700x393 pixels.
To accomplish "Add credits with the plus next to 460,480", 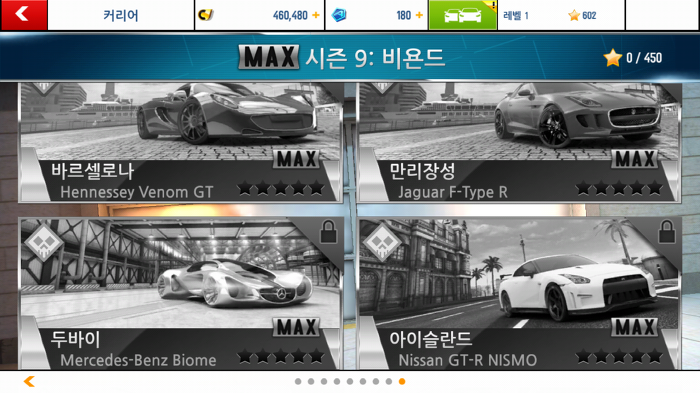I will 316,15.
